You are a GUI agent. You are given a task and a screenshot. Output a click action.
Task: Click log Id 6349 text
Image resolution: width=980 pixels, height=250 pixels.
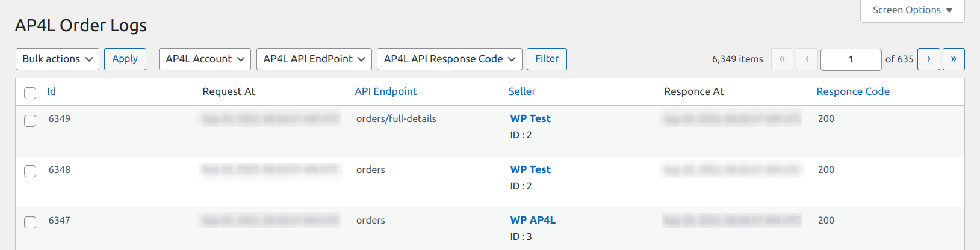(x=60, y=118)
